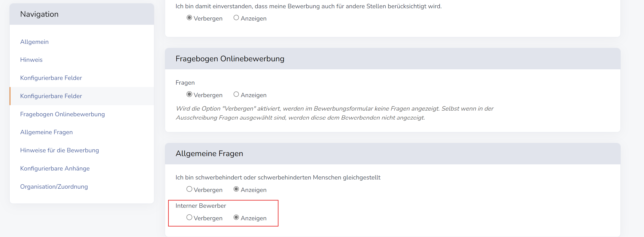Select Verbergen under Fragen
The width and height of the screenshot is (644, 237).
[189, 94]
